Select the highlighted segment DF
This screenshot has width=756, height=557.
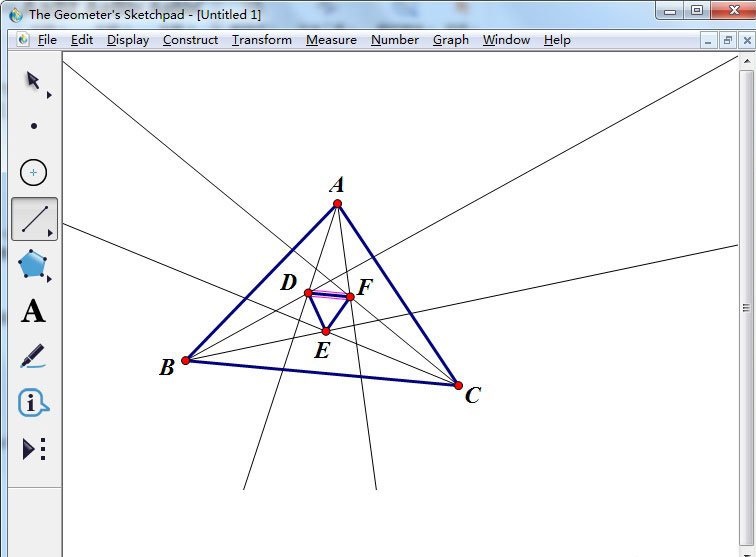point(329,295)
